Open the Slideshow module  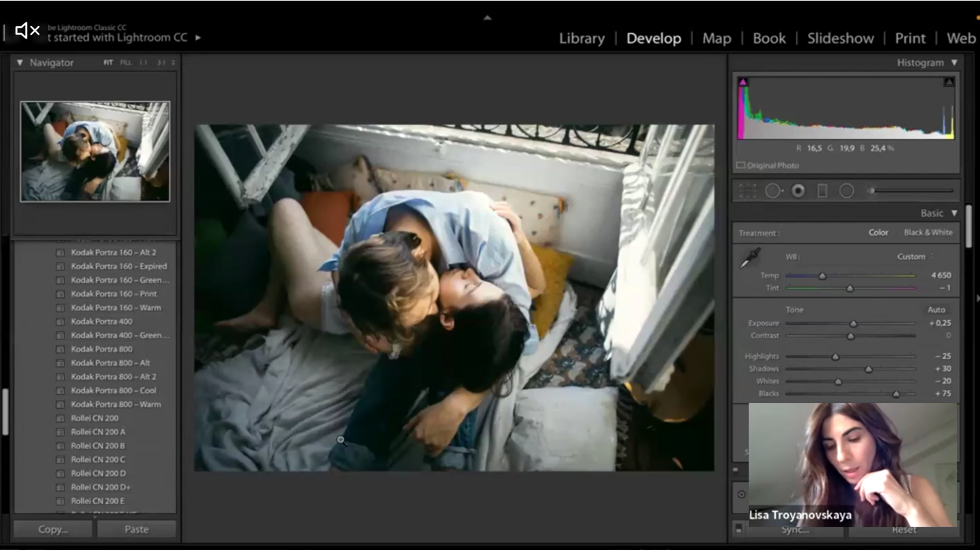[x=840, y=38]
